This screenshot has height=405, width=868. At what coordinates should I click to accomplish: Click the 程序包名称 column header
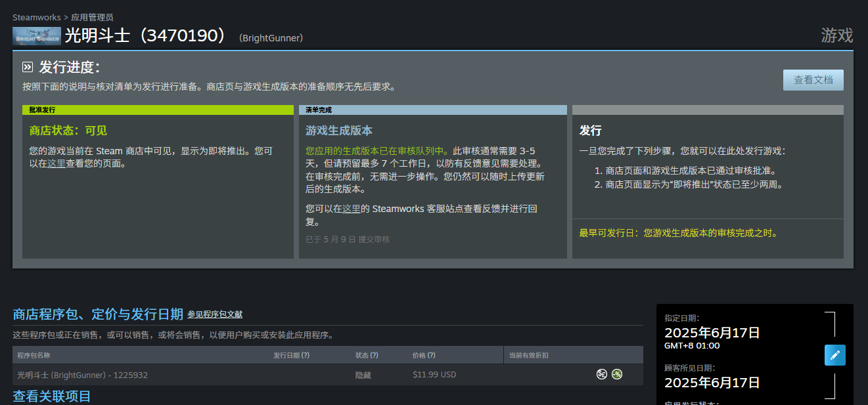pos(34,355)
